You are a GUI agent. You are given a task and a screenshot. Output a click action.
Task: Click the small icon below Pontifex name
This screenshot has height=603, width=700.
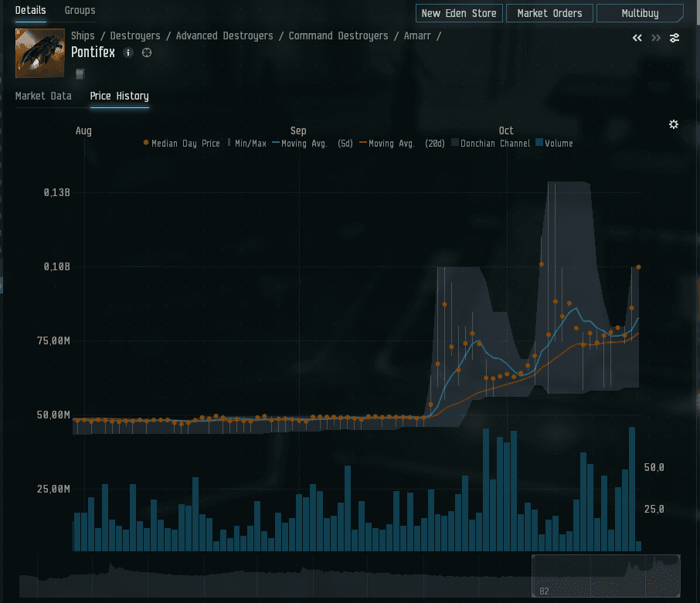(80, 73)
